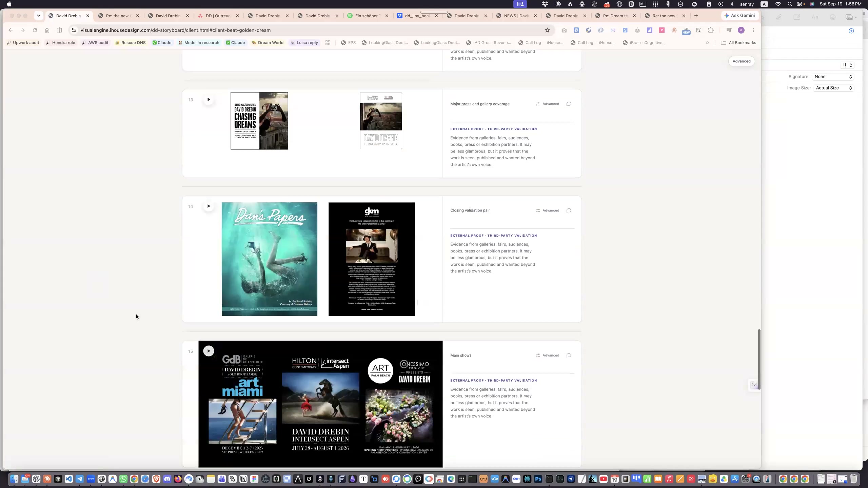Open the Ask Gemini panel
Image resolution: width=868 pixels, height=488 pixels.
[739, 16]
